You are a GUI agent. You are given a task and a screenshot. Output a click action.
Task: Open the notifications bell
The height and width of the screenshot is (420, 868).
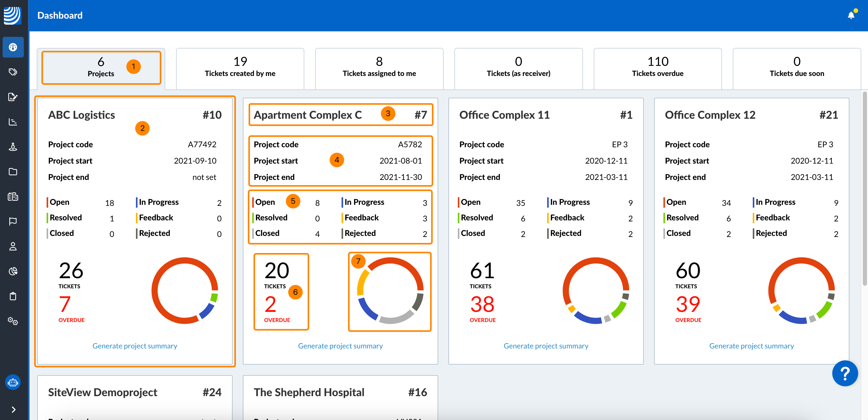tap(851, 15)
